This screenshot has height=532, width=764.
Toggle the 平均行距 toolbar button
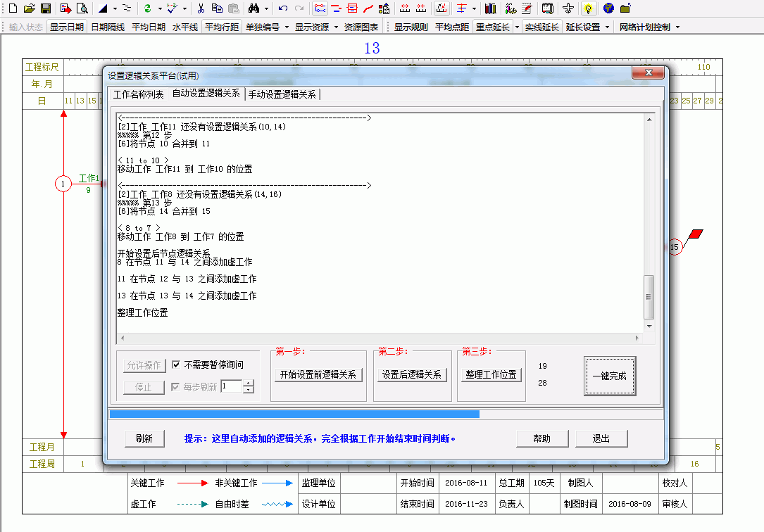pos(221,27)
